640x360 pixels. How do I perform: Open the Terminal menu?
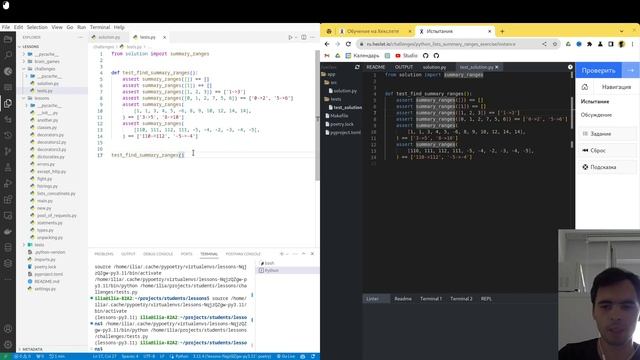pos(100,27)
